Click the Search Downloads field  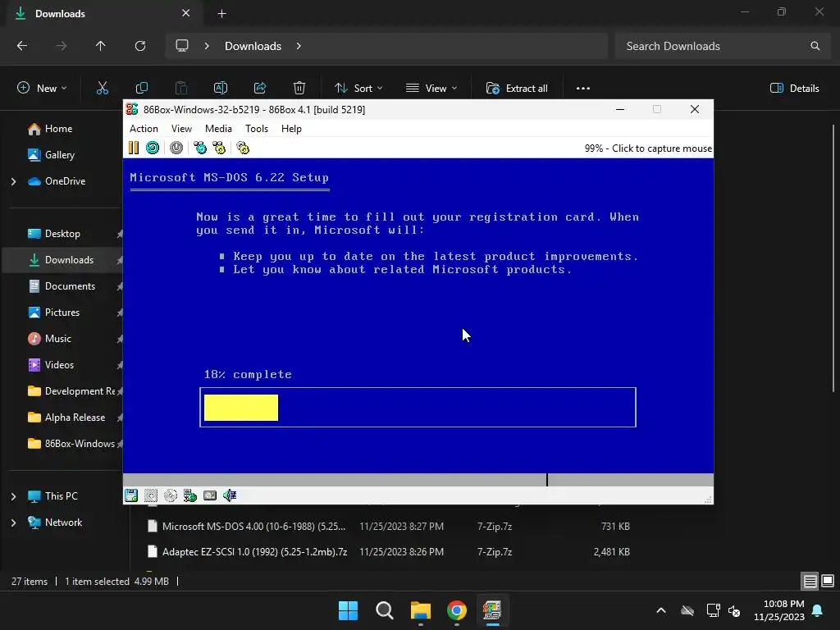[x=722, y=46]
